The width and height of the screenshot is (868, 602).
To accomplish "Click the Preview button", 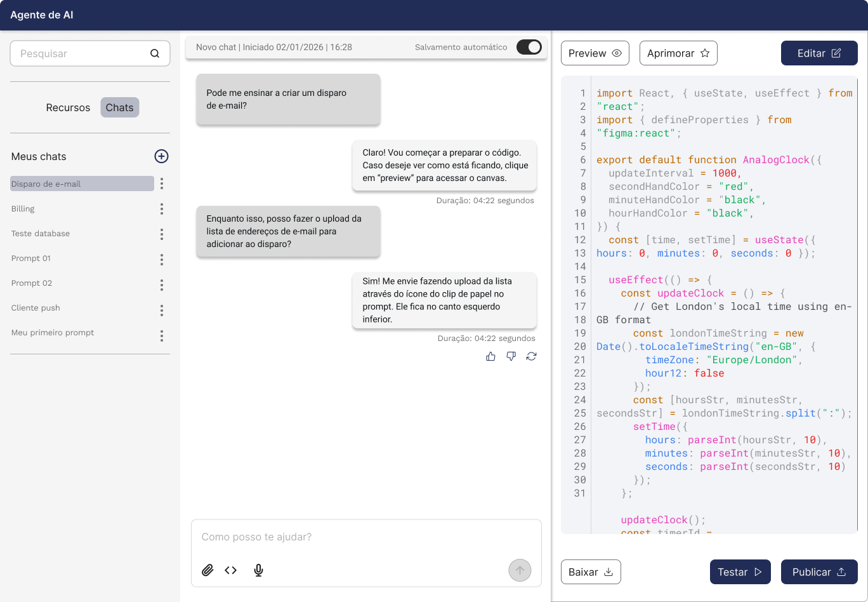I will [x=595, y=53].
